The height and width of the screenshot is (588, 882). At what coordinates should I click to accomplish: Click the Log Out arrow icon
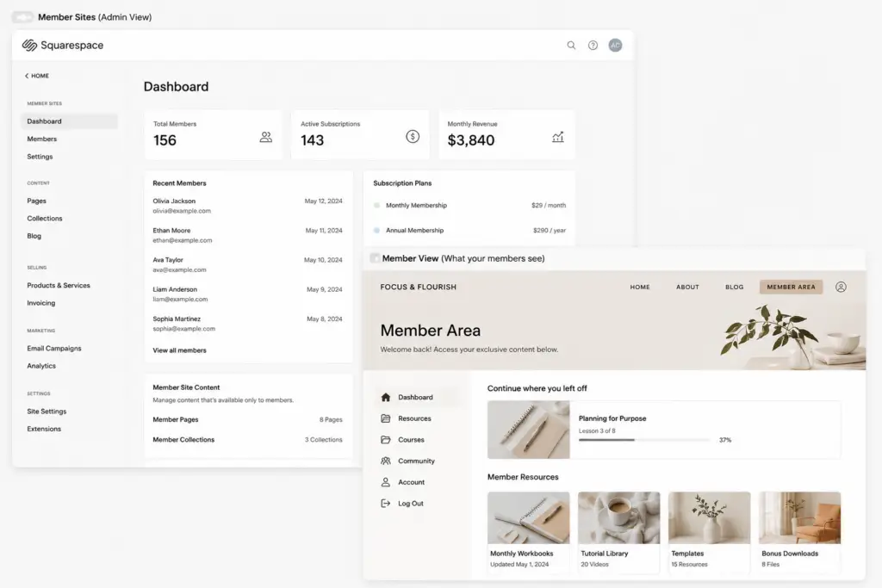click(385, 503)
